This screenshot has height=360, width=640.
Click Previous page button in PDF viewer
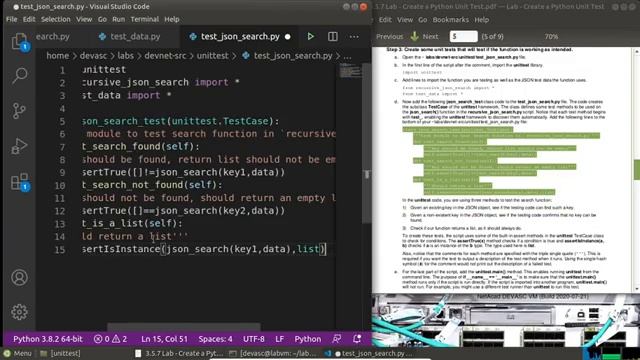pos(389,37)
